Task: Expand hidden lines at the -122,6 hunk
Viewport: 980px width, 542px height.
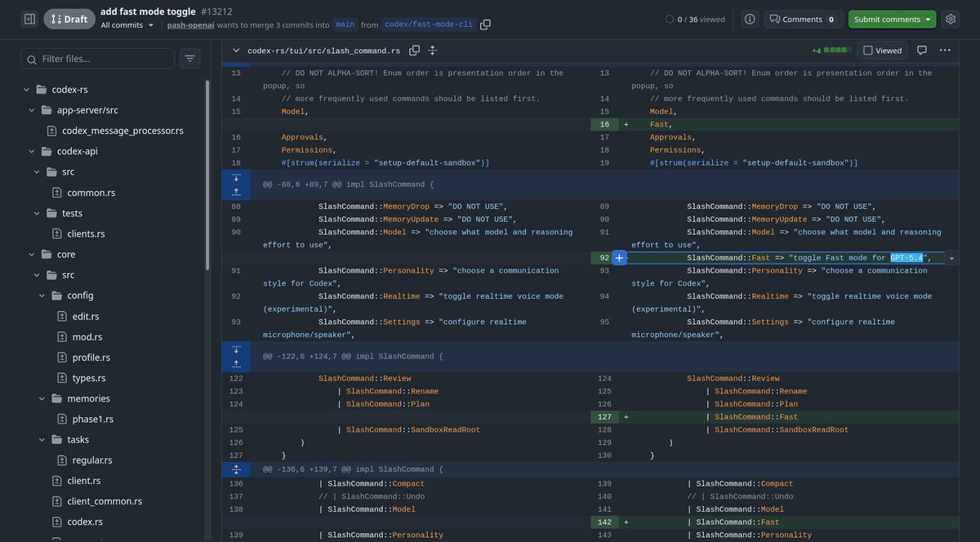Action: coord(236,357)
